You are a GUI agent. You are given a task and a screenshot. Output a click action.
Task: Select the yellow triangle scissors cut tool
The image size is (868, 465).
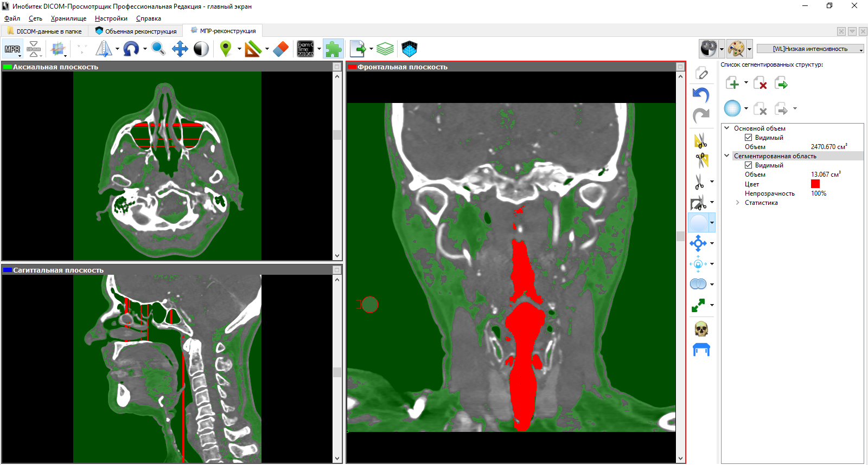click(701, 140)
